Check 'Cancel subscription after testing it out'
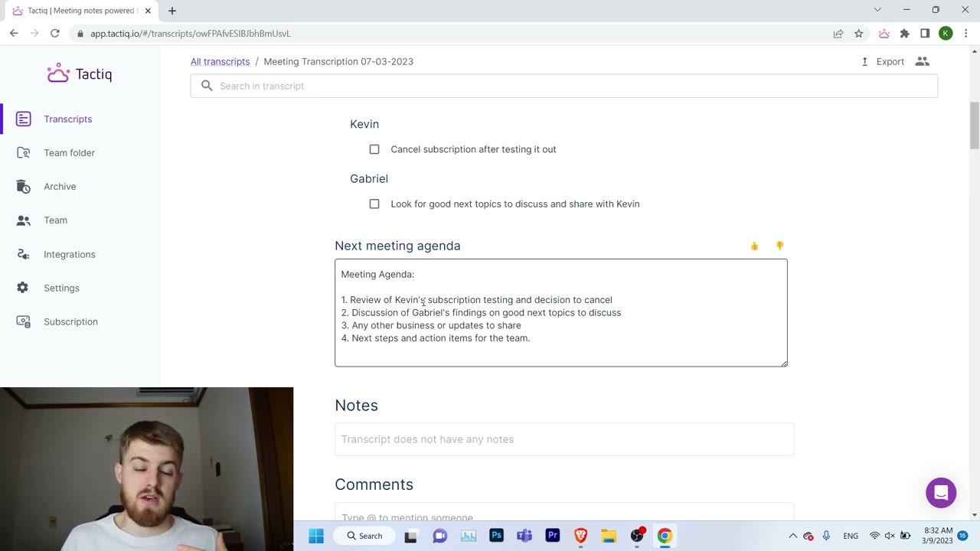This screenshot has width=980, height=551. [x=374, y=149]
